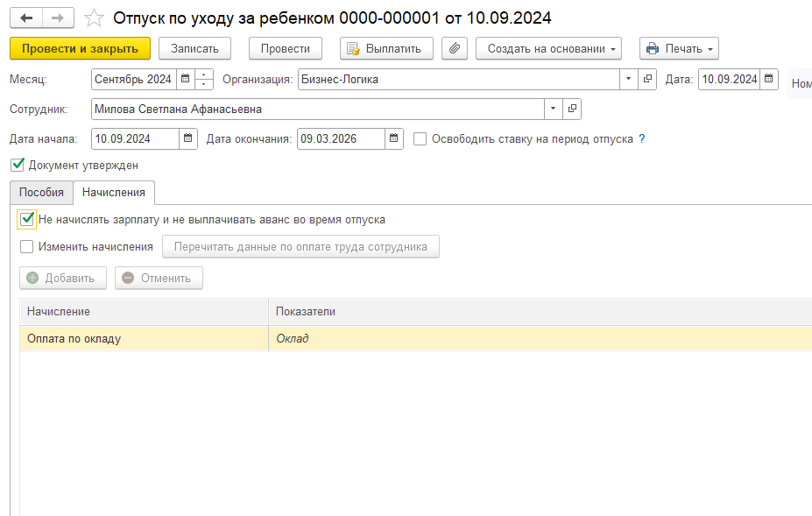This screenshot has width=812, height=516.
Task: Select the Оплата по окладу row
Action: tap(416, 338)
